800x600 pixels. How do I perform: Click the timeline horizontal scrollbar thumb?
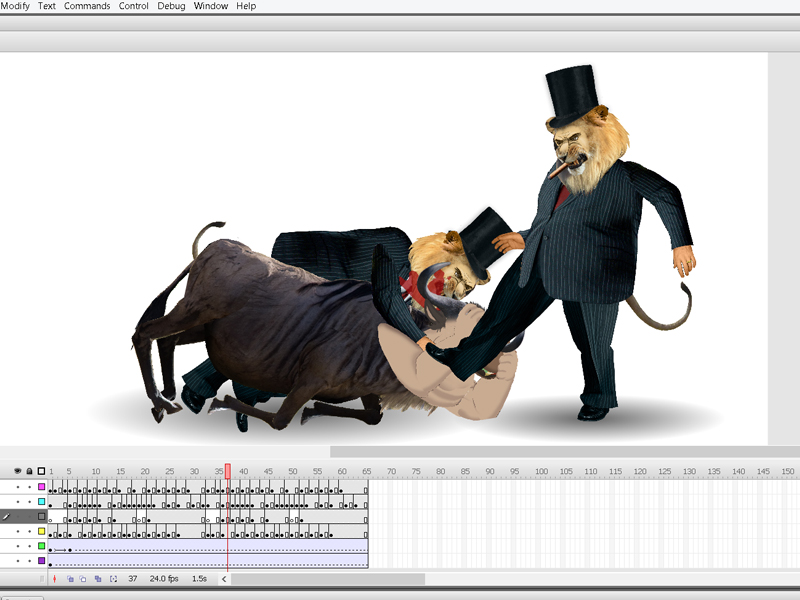328,579
